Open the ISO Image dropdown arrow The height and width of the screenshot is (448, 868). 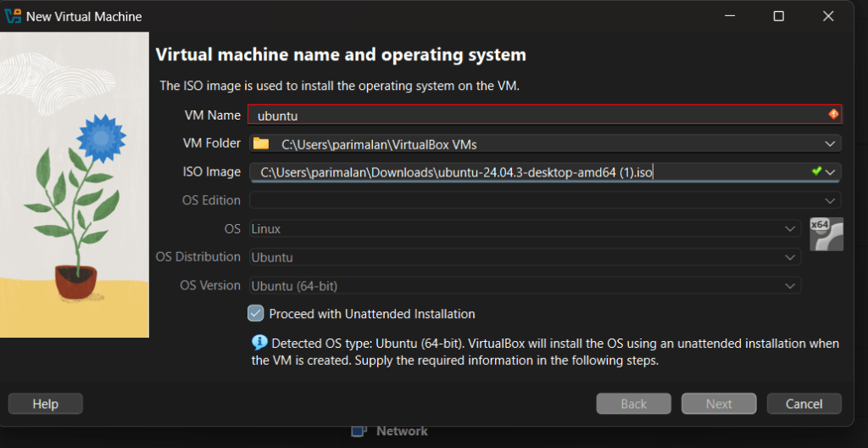(x=831, y=172)
